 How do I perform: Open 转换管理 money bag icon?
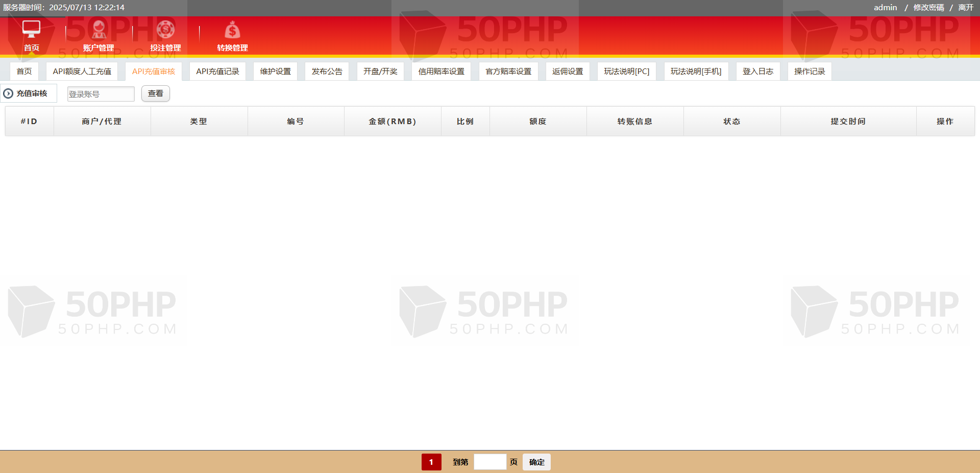(x=232, y=30)
